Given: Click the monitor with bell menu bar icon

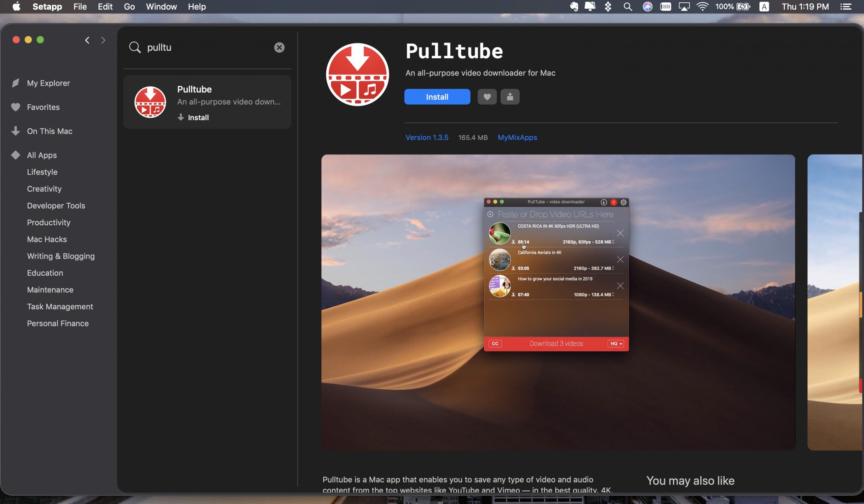Looking at the screenshot, I should pos(590,6).
